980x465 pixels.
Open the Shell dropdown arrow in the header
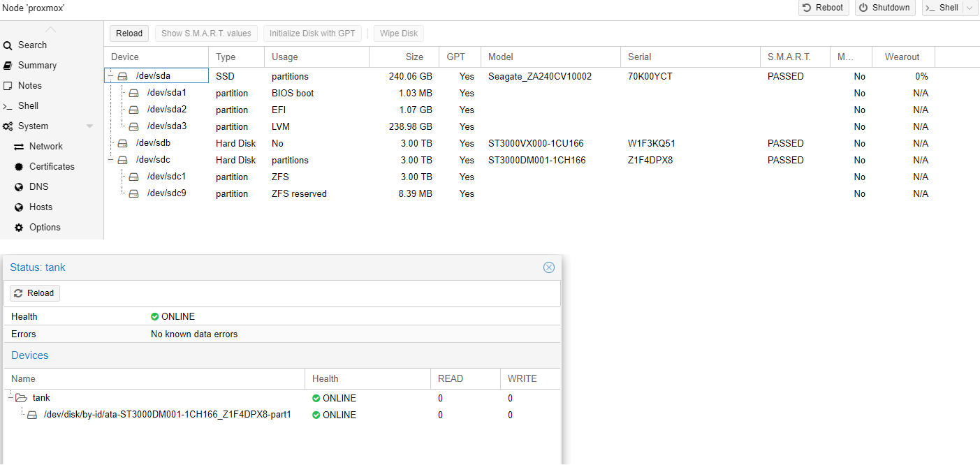click(970, 8)
